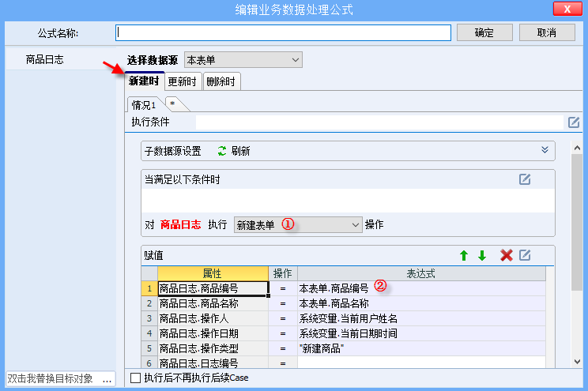
Task: Click the 表达式 column header
Action: click(421, 273)
